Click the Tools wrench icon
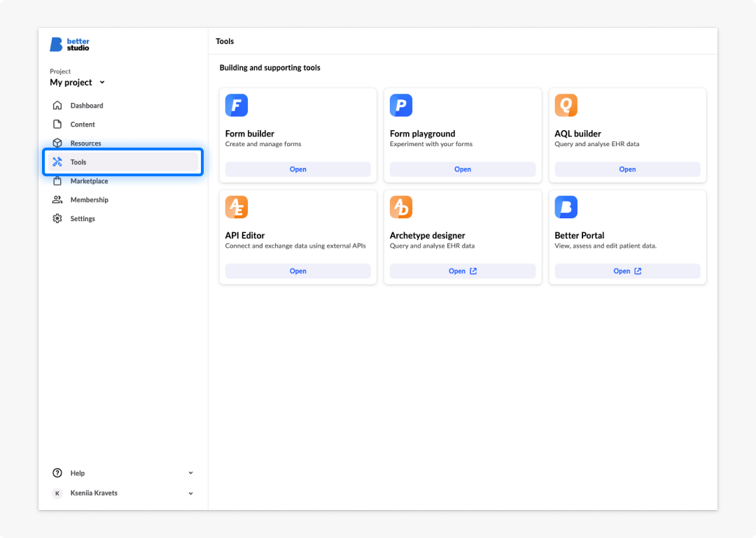 pos(57,162)
